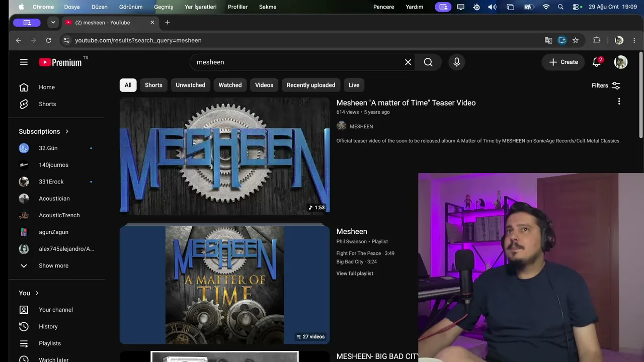Viewport: 644px width, 362px height.
Task: Open macOS Spotlight search in the menu bar
Action: (560, 7)
